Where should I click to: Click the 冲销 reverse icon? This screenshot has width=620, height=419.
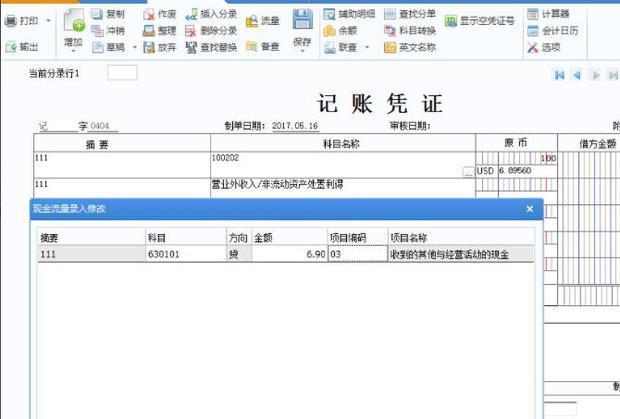[x=97, y=30]
